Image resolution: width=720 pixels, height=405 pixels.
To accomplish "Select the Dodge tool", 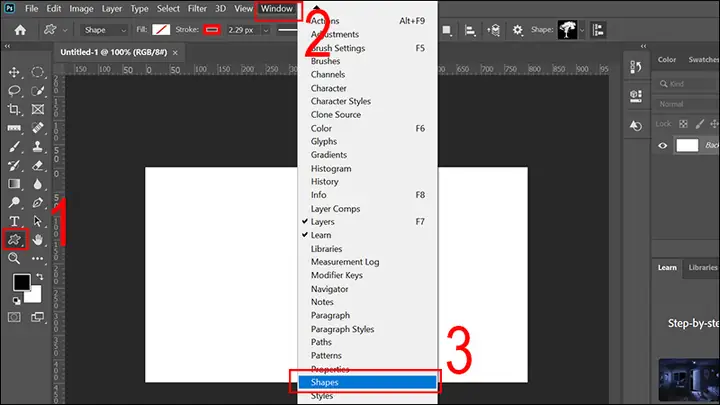I will point(14,202).
